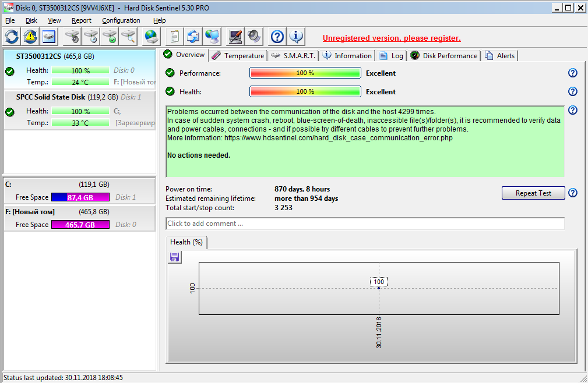The height and width of the screenshot is (383, 588).
Task: Click the help icon beside Health bar
Action: pos(573,91)
